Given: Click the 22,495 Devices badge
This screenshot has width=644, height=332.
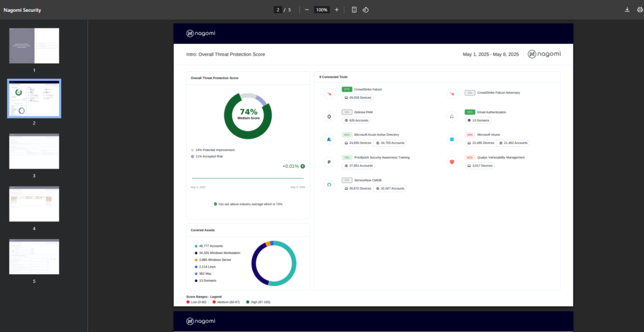Looking at the screenshot, I should tap(480, 143).
